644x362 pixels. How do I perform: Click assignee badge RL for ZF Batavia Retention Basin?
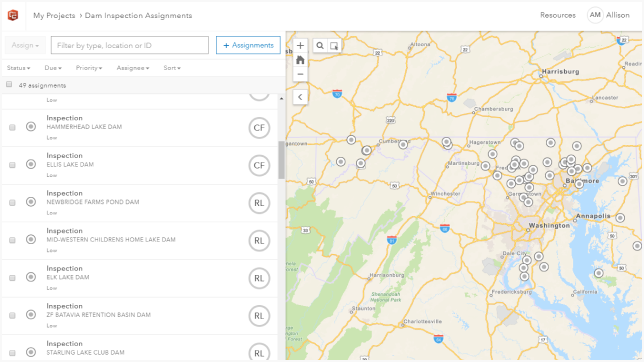(x=259, y=316)
